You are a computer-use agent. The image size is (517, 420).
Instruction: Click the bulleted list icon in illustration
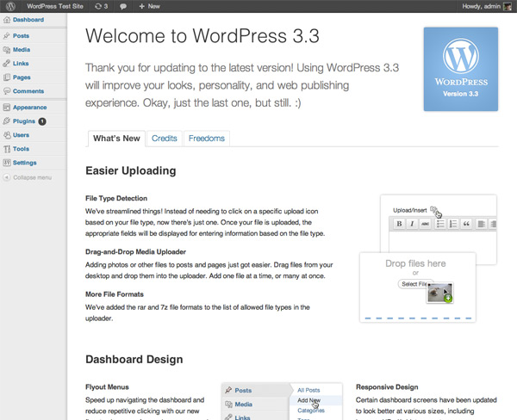click(440, 224)
